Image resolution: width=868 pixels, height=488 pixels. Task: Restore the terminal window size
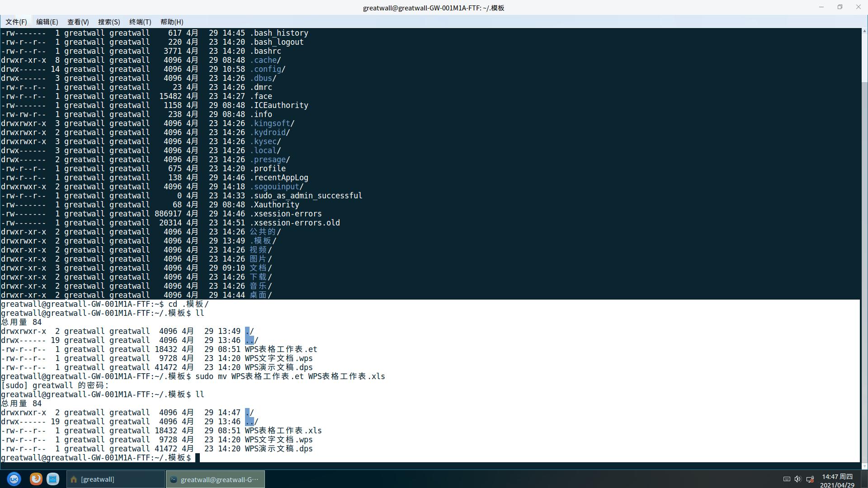840,7
